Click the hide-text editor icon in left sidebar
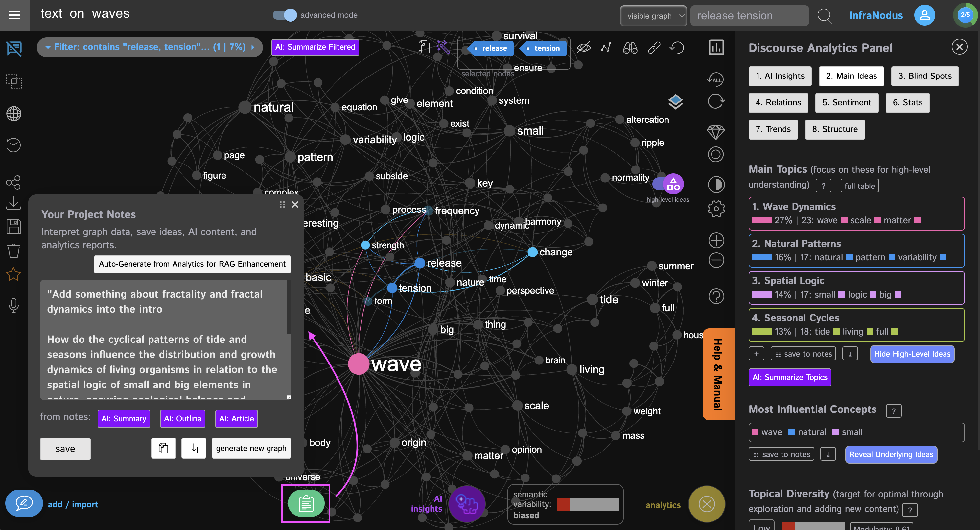Image resolution: width=980 pixels, height=530 pixels. (x=14, y=48)
